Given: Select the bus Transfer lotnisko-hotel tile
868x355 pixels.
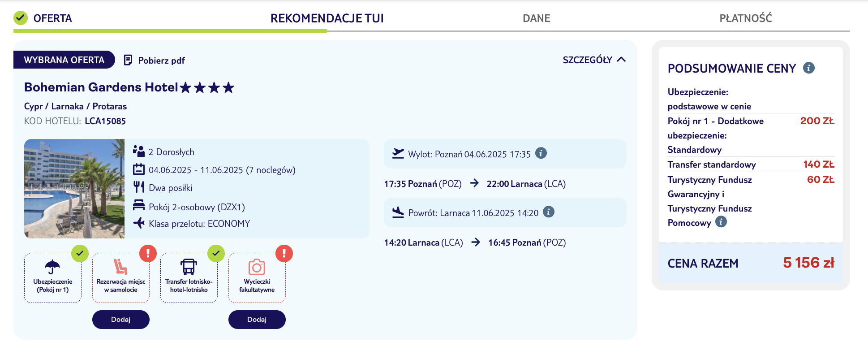Looking at the screenshot, I should click(x=189, y=278).
